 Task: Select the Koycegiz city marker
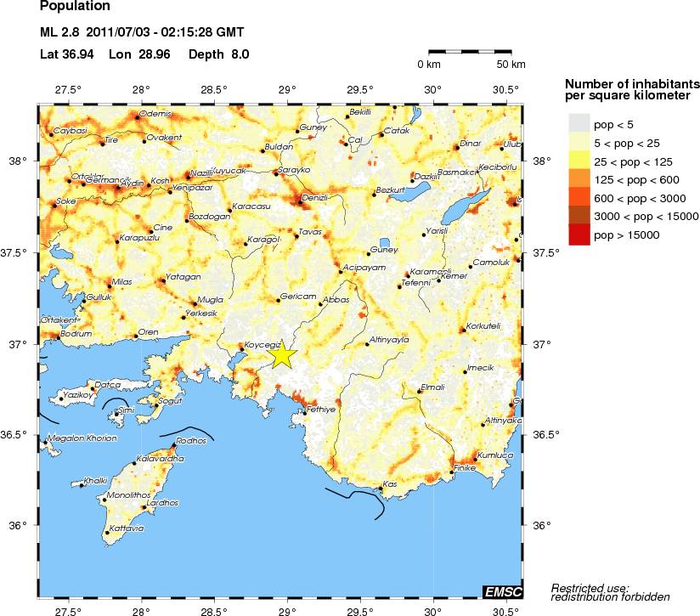point(241,349)
